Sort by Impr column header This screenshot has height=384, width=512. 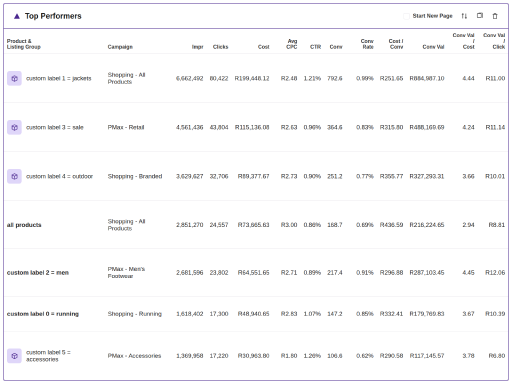point(197,47)
